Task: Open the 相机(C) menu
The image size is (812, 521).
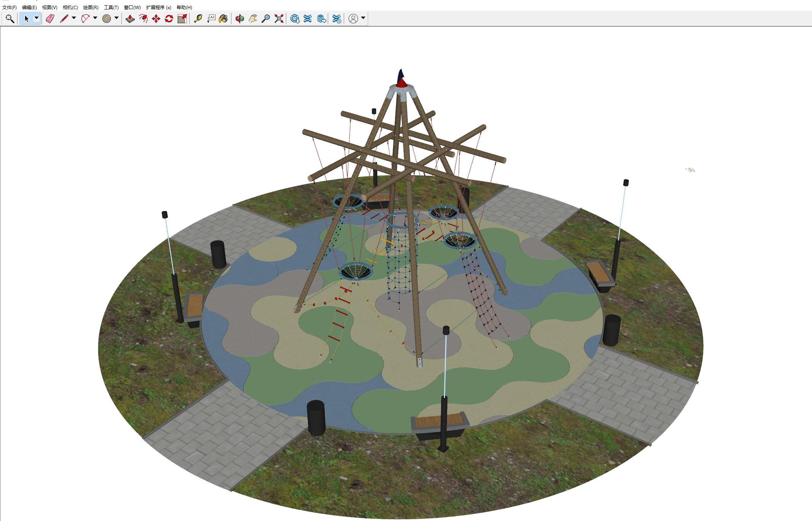Action: pyautogui.click(x=70, y=7)
